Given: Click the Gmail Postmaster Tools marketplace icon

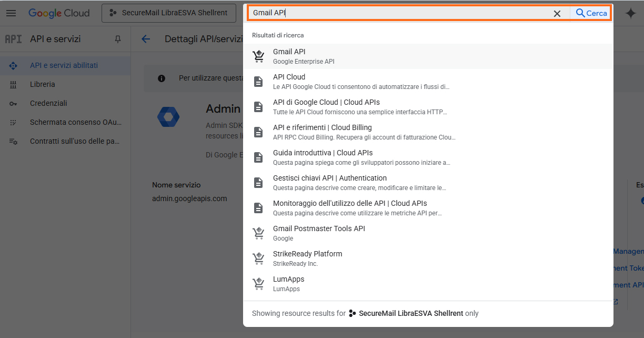Looking at the screenshot, I should (258, 233).
